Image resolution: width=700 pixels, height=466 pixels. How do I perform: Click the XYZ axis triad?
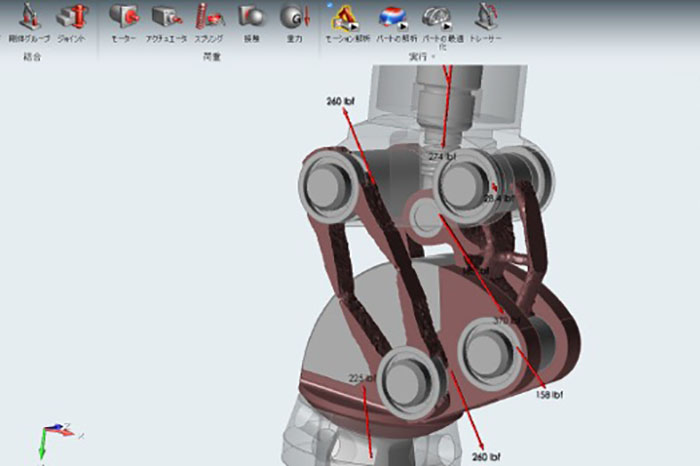click(x=53, y=439)
